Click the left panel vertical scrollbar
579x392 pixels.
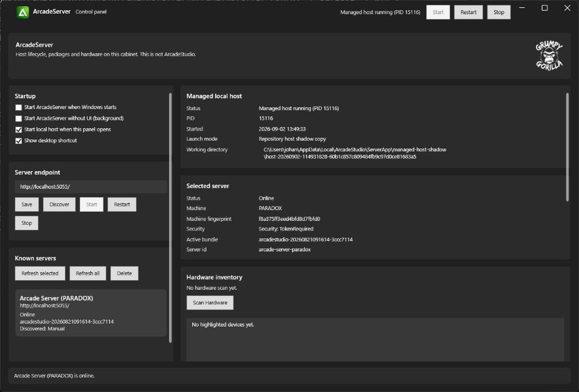170,217
